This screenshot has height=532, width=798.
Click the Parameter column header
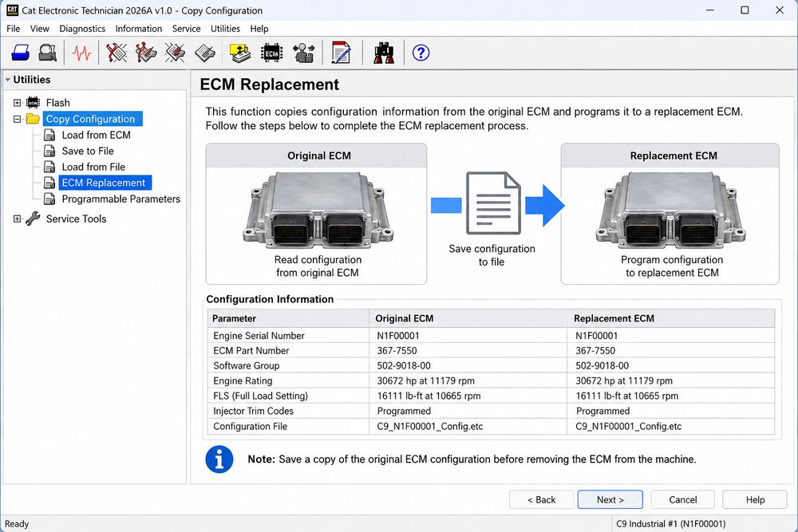tap(287, 318)
